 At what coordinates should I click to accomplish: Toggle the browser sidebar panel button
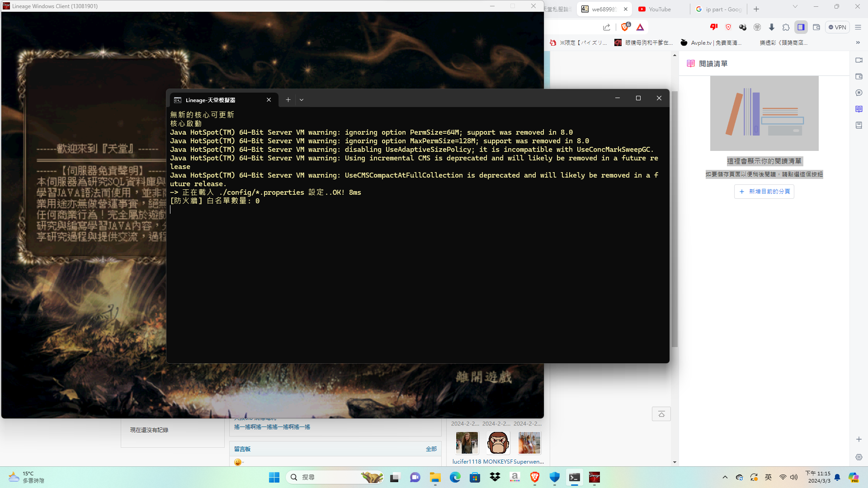point(801,27)
